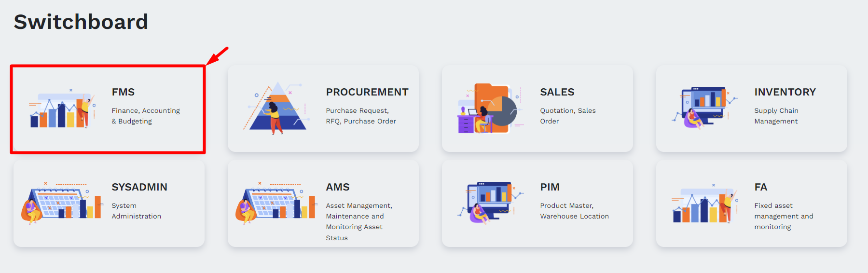Image resolution: width=868 pixels, height=273 pixels.
Task: Open the INVENTORY module heading
Action: click(785, 92)
